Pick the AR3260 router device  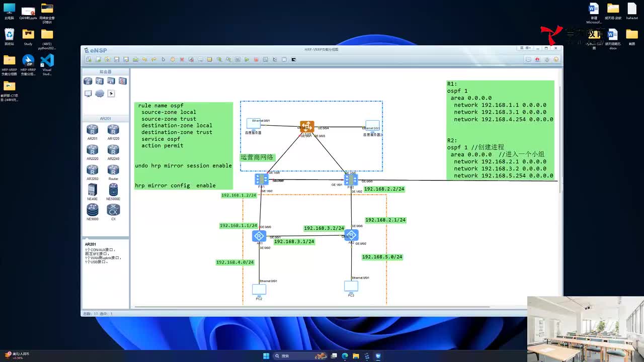click(x=92, y=172)
